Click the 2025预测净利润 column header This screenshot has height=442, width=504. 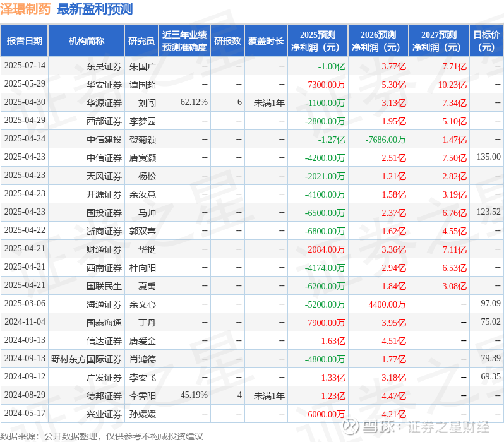pyautogui.click(x=318, y=41)
